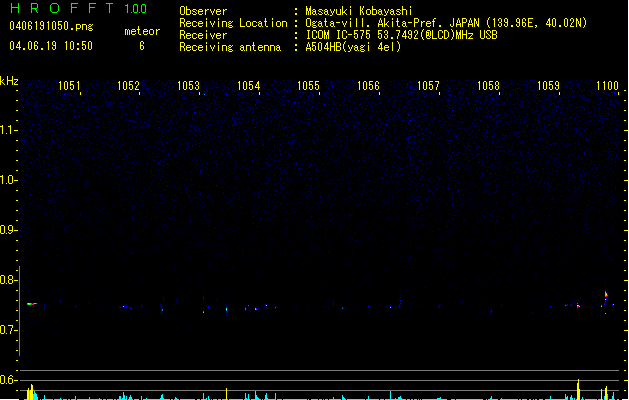Click the 0.9 kHz frequency tick label
Viewport: 629px width, 400px height.
(8, 230)
